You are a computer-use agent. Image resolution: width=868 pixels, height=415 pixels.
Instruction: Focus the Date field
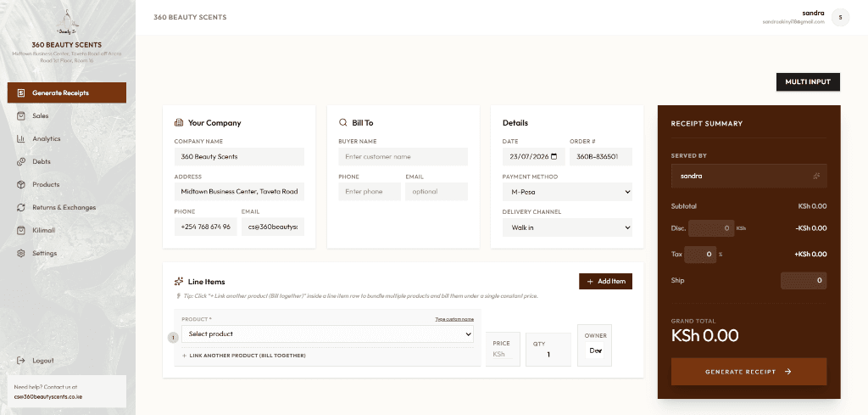click(x=534, y=157)
